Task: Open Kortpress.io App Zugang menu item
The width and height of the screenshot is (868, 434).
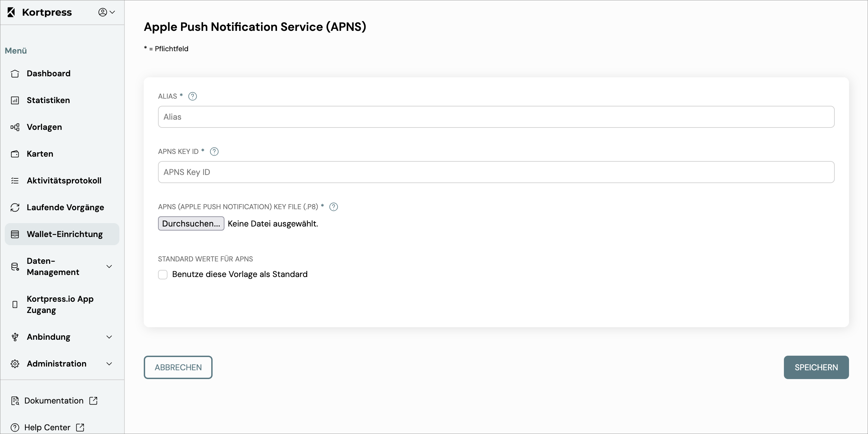Action: (62, 304)
